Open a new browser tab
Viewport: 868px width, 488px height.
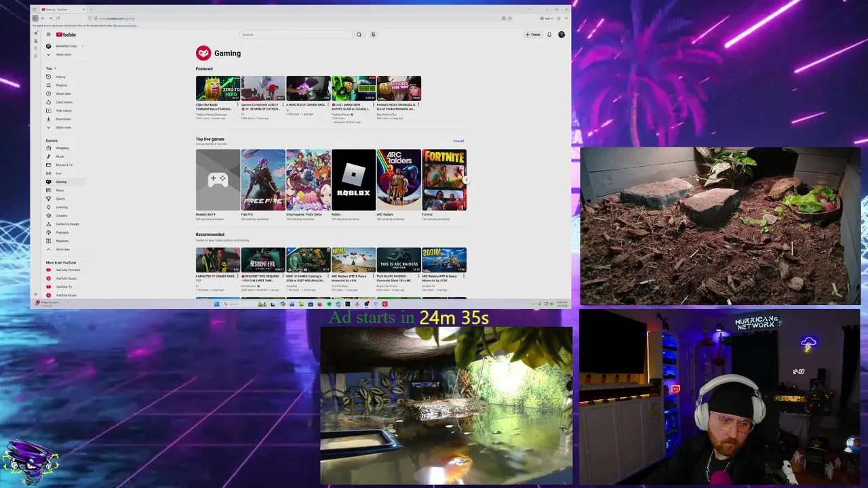pos(92,9)
